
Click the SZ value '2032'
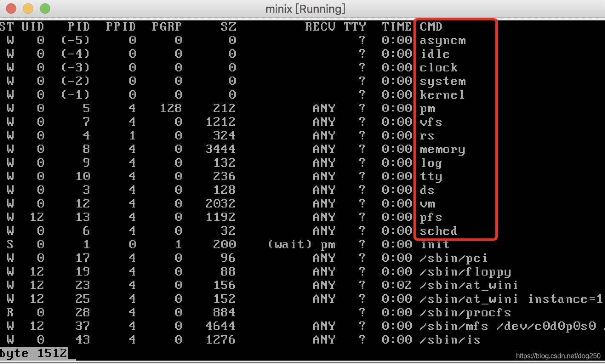coord(220,204)
